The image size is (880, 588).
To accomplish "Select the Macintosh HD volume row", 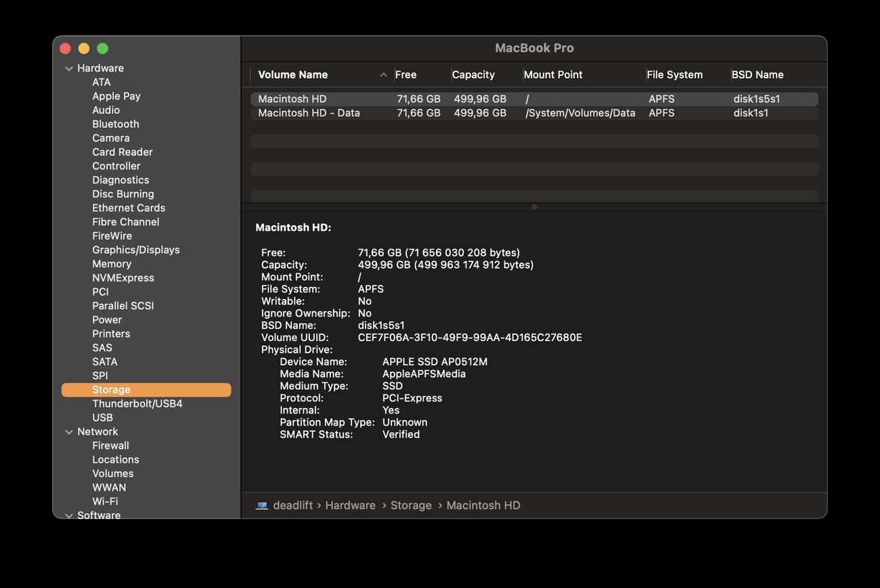I will pos(534,99).
